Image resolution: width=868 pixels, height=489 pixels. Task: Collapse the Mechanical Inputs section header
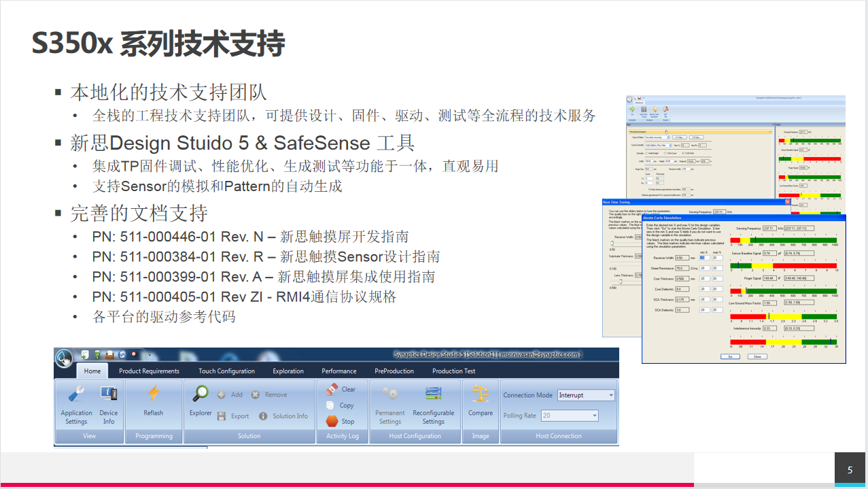(x=700, y=132)
